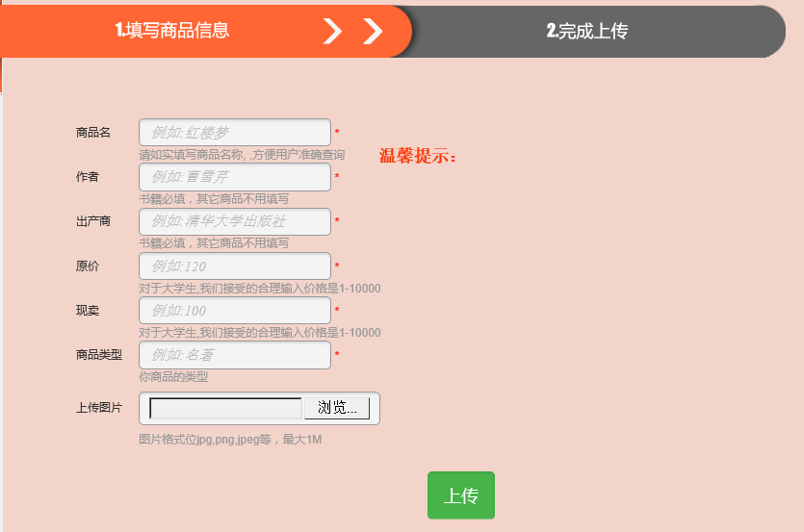
Task: Focus the 出产商 input field
Action: coord(235,221)
